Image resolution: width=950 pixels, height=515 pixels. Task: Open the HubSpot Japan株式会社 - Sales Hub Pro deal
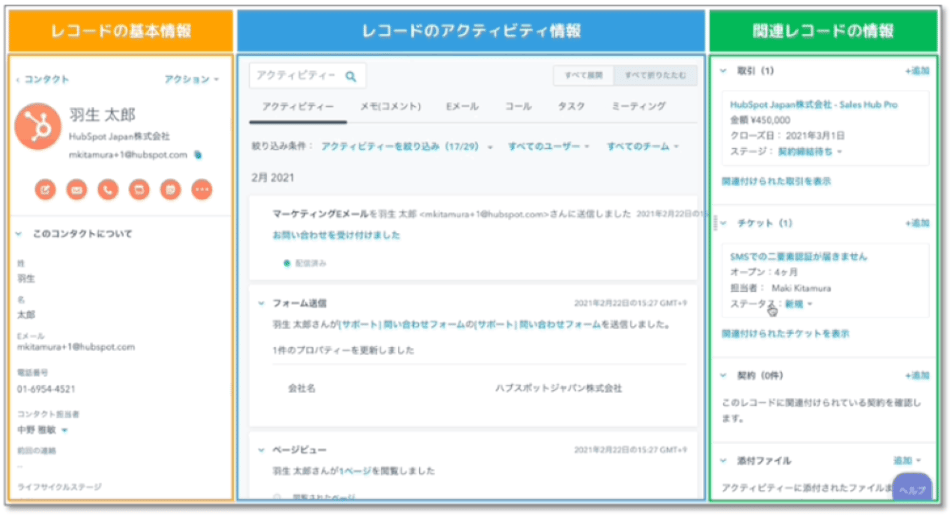(x=814, y=105)
